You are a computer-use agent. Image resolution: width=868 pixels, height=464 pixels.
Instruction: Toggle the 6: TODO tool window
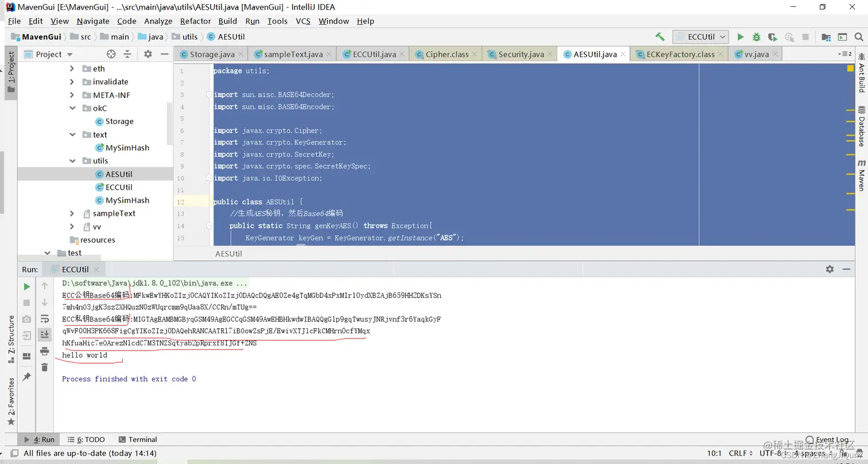tap(86, 439)
